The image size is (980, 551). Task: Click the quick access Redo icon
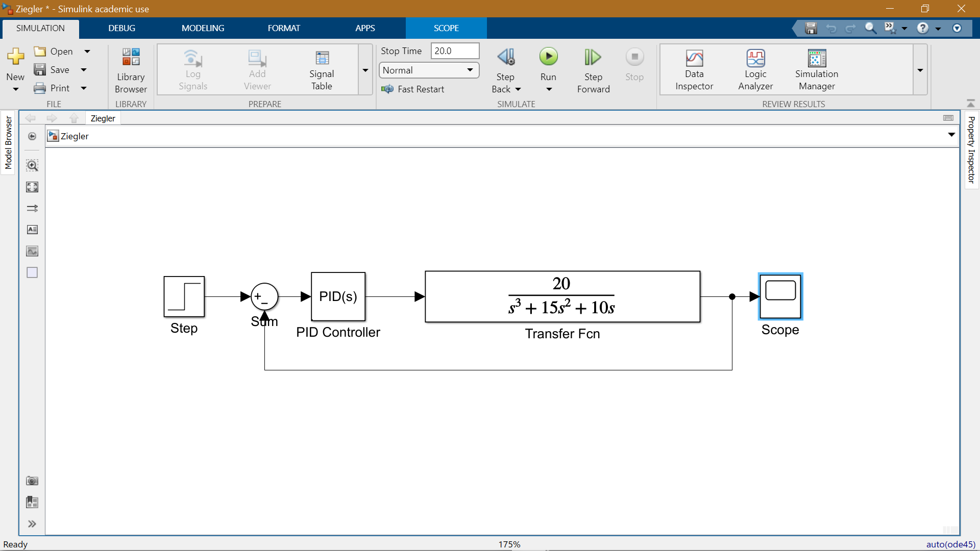coord(850,28)
